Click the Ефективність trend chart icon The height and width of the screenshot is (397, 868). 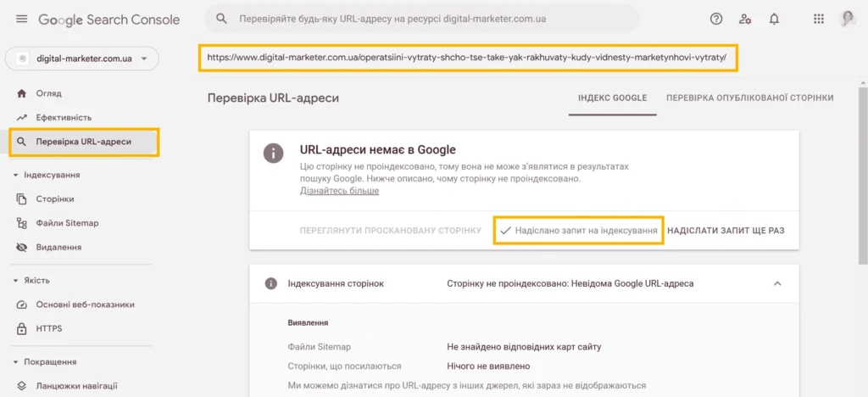(x=21, y=117)
